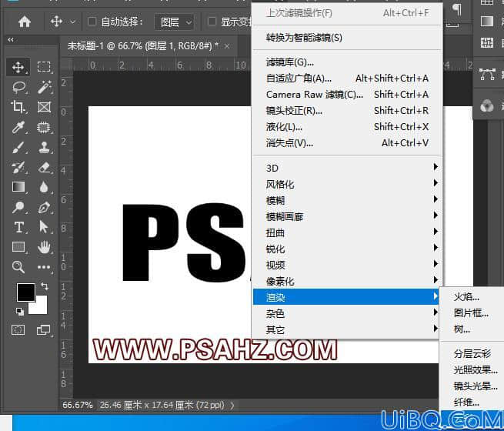Open the 图层 auto-select dropdown
Image resolution: width=504 pixels, height=431 pixels.
[x=174, y=22]
